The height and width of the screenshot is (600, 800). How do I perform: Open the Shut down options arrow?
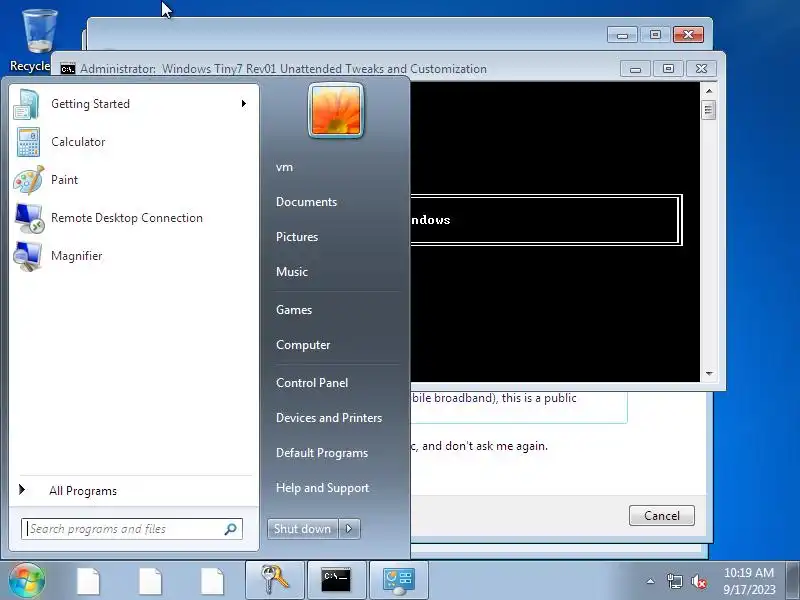coord(349,529)
